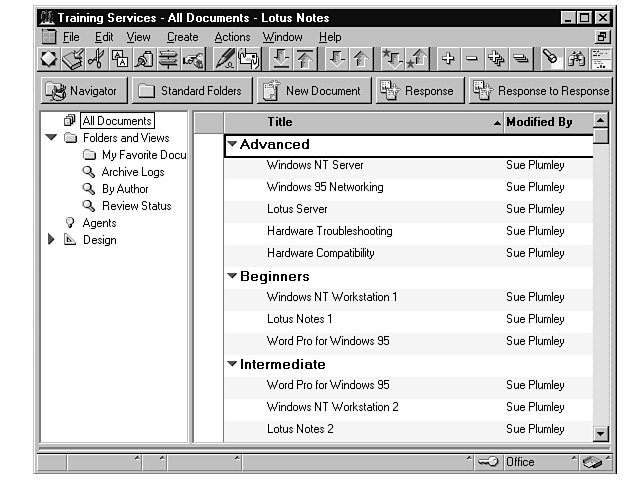Collapse the Intermediate category
This screenshot has width=640, height=480.
232,363
